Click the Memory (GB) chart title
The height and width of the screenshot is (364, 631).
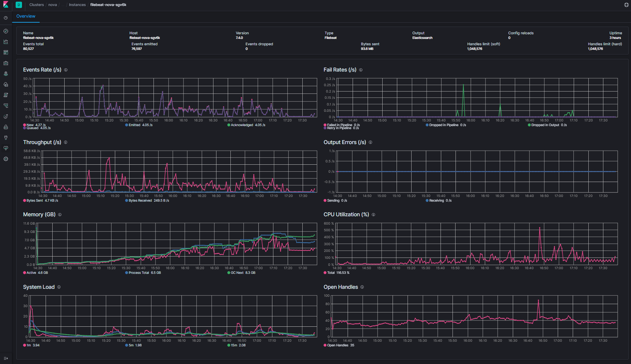pyautogui.click(x=39, y=215)
